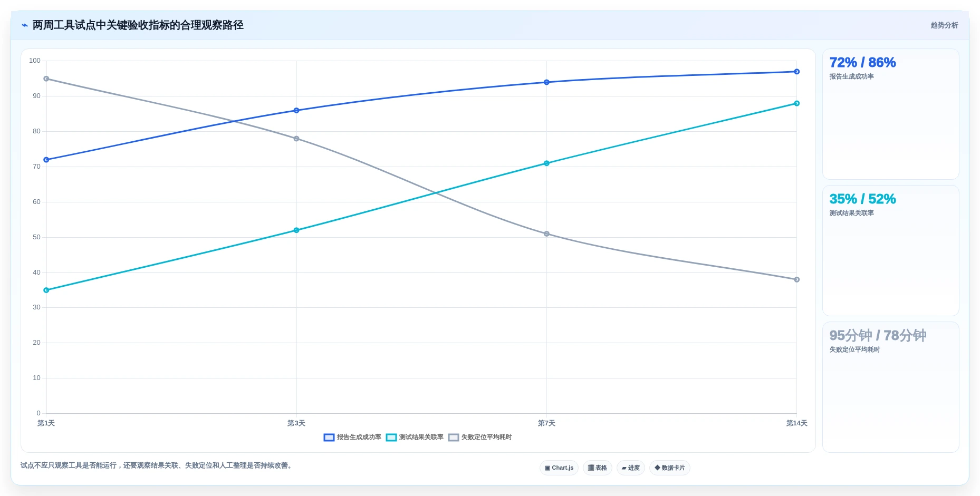Click the 测试结果关联率 label in stat card
This screenshot has height=496, width=980.
point(851,213)
